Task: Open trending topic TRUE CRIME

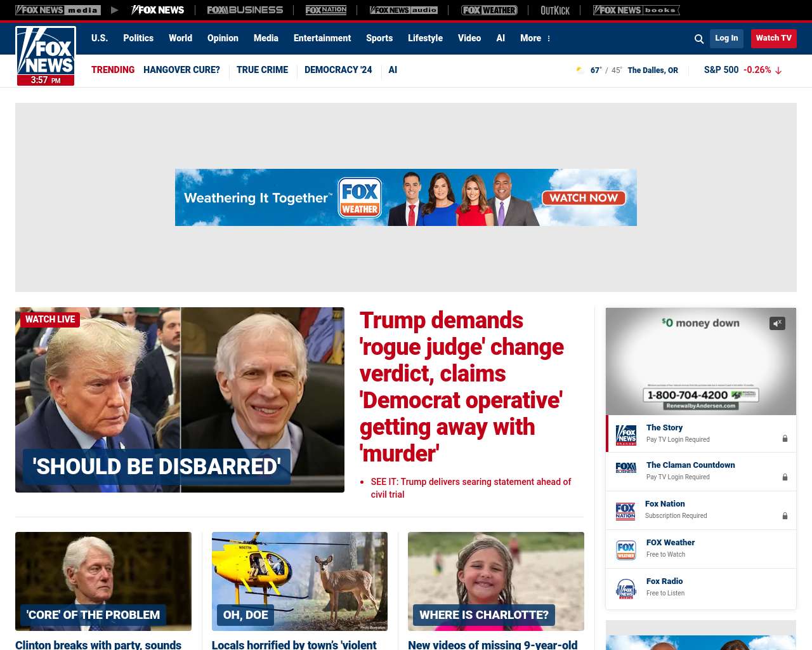Action: click(262, 70)
